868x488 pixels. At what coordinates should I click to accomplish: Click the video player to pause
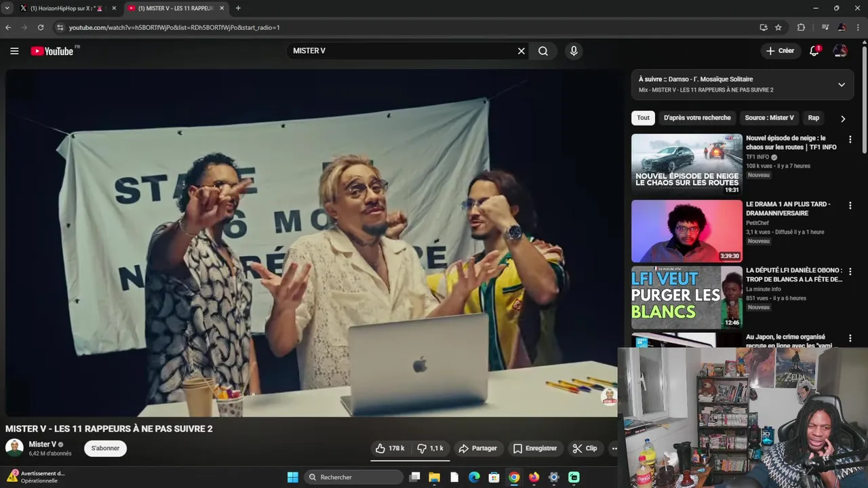pos(312,243)
